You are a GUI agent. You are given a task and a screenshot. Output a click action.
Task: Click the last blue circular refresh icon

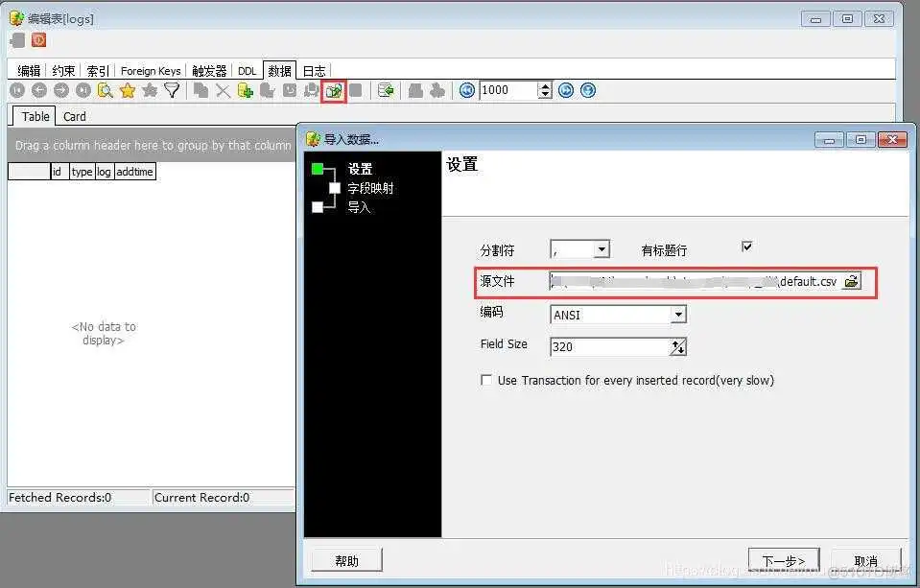pyautogui.click(x=588, y=90)
